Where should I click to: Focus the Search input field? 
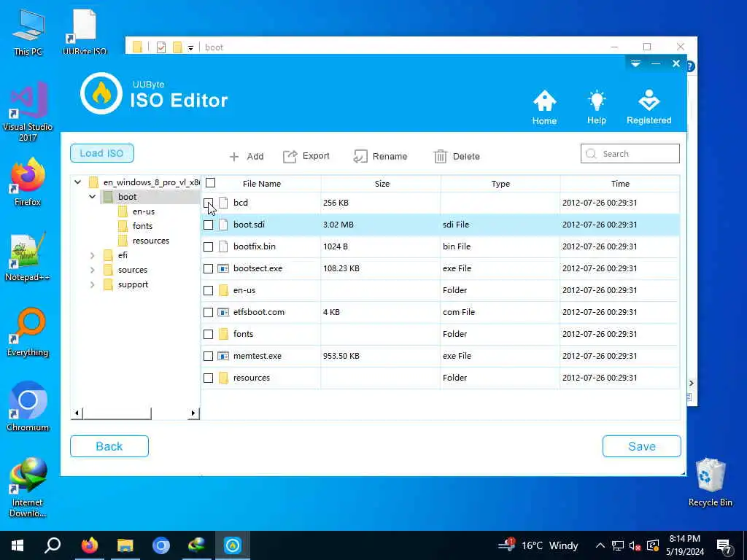coord(630,154)
